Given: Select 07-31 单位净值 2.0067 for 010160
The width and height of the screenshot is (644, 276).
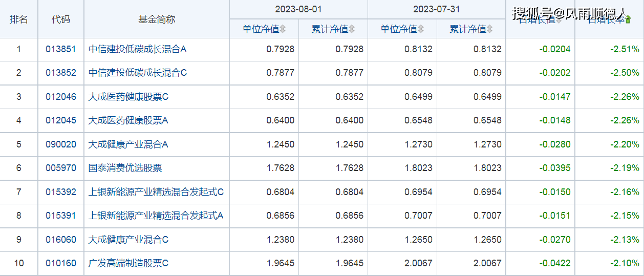Looking at the screenshot, I should (x=419, y=263).
